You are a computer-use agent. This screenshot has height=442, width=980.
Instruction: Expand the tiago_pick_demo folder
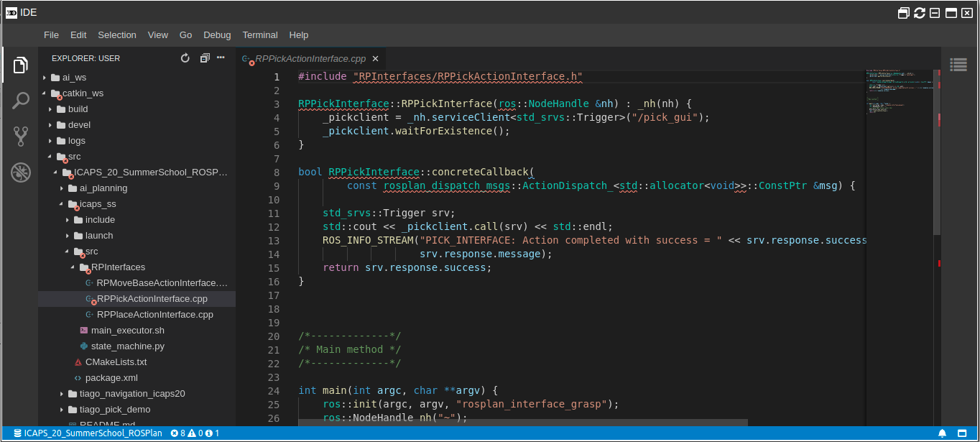(137, 410)
